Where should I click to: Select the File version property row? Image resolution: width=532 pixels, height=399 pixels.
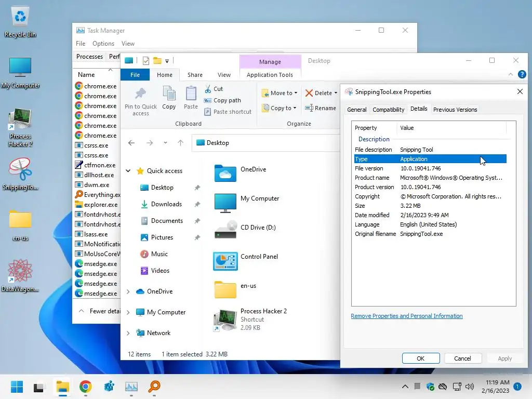430,168
